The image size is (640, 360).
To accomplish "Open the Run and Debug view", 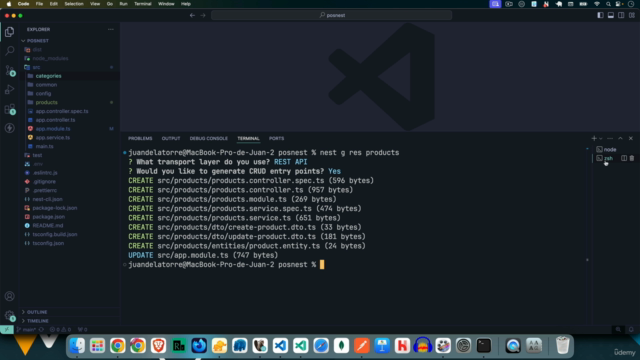I will tap(9, 89).
